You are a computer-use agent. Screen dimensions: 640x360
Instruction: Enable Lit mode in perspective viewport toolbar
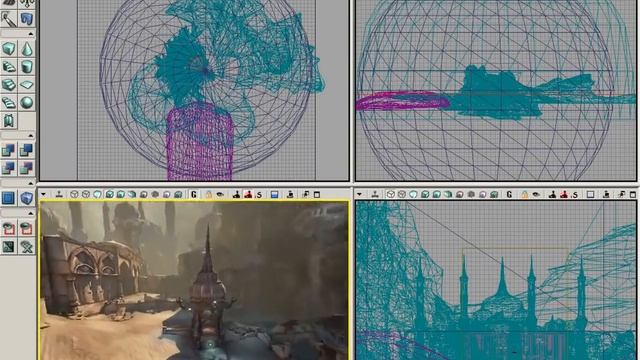point(109,195)
